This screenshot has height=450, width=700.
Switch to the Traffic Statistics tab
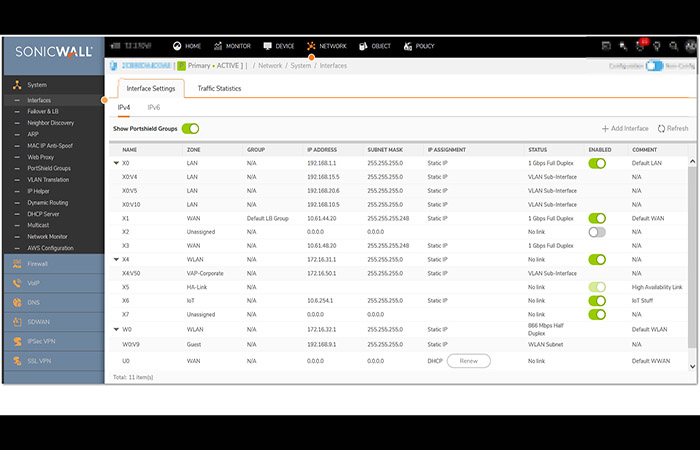coord(219,88)
